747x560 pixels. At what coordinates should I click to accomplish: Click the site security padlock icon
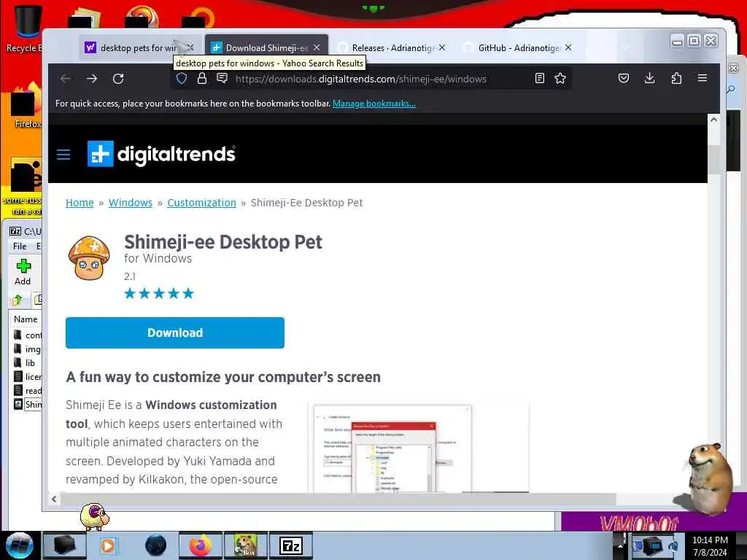pos(201,79)
